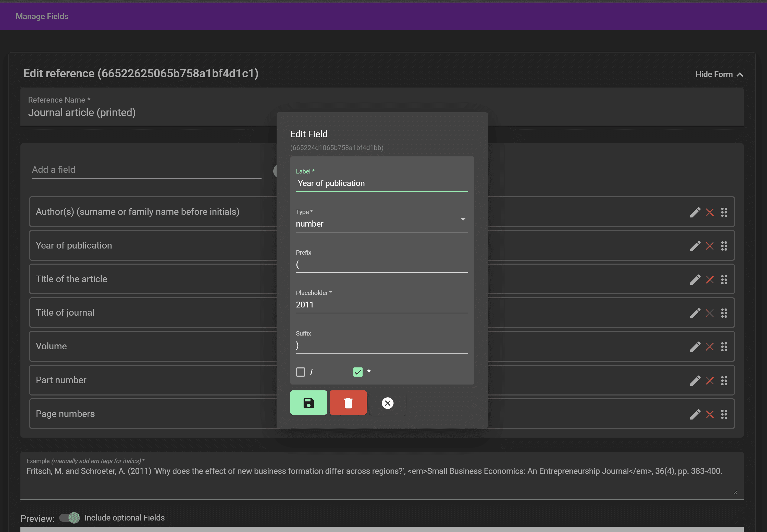The image size is (767, 532).
Task: Uncheck the required asterisk checkbox
Action: (x=358, y=372)
